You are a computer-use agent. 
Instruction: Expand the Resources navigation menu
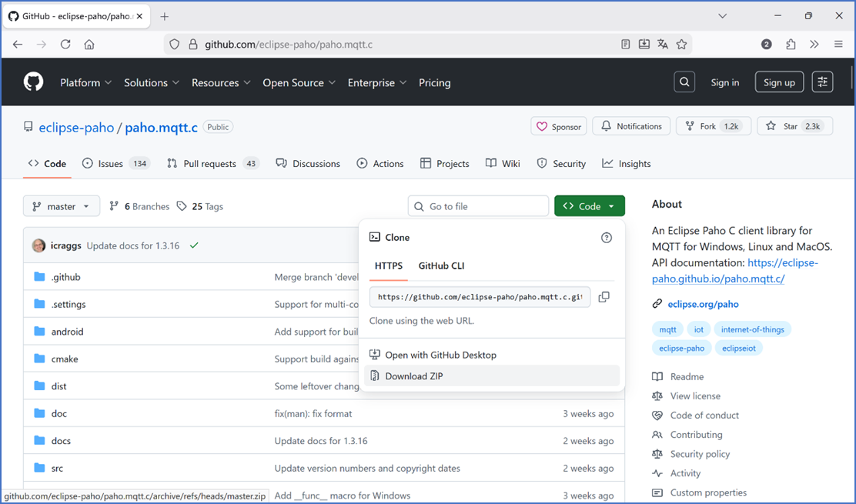click(x=221, y=82)
